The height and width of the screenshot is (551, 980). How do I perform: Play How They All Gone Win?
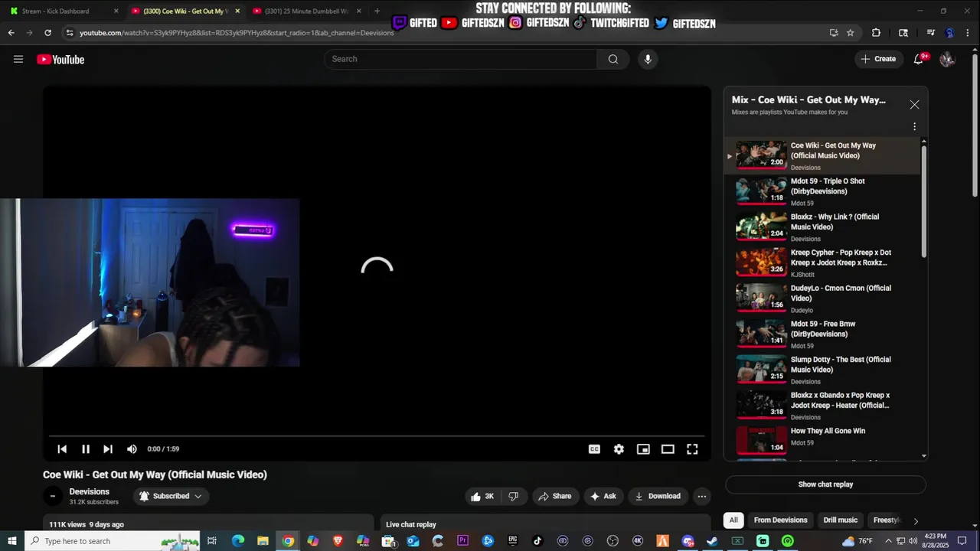(822, 441)
